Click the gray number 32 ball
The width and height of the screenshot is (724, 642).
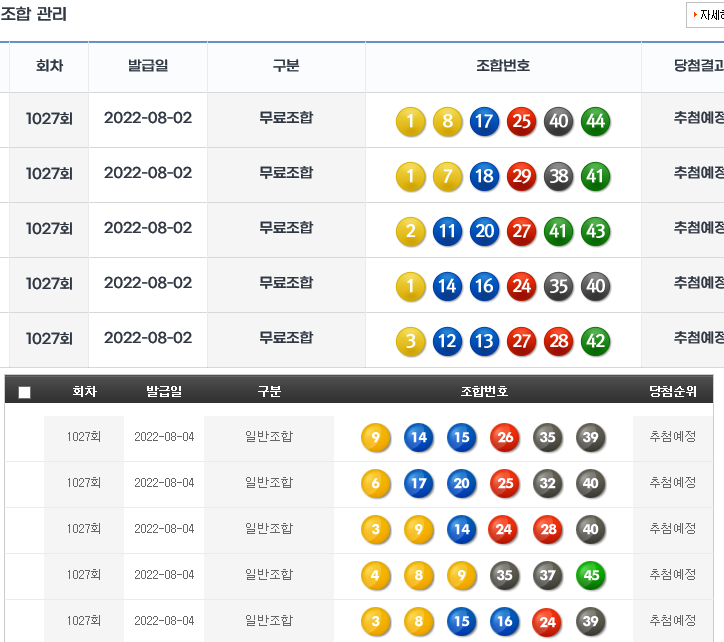548,484
